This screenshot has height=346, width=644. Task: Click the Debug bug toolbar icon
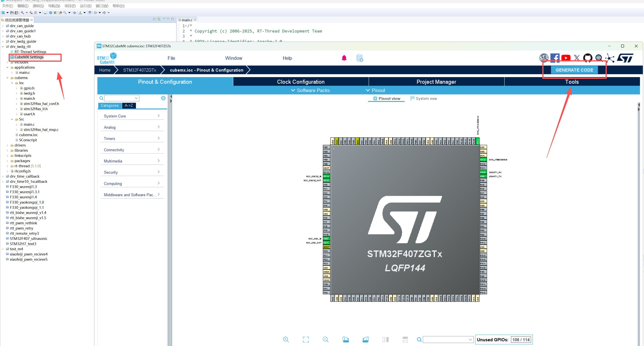tap(55, 12)
